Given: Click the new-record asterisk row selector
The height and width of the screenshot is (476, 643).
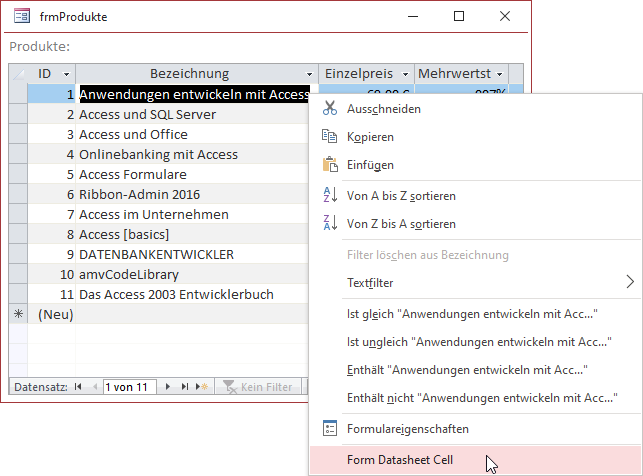Looking at the screenshot, I should [18, 314].
